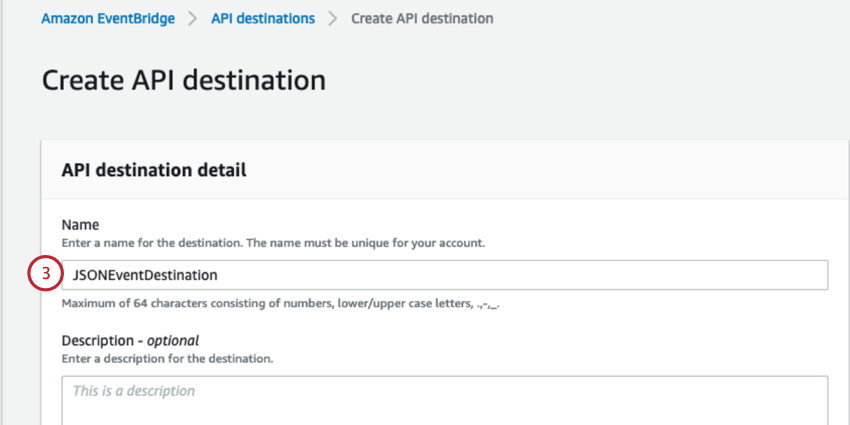Click the 'This is a description' placeholder

[x=134, y=391]
